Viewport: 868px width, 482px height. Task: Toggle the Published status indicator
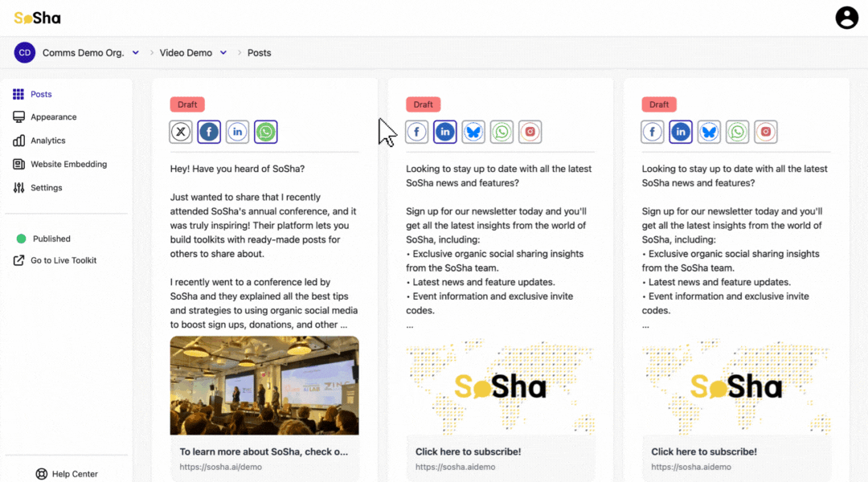click(x=21, y=239)
